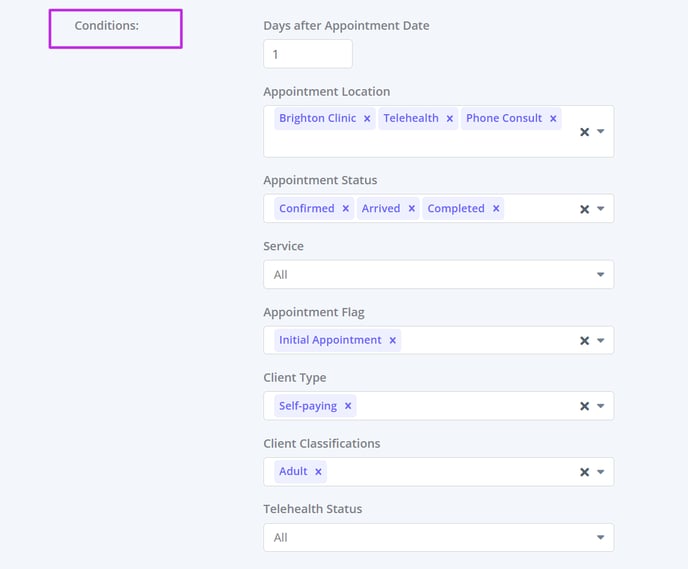Image resolution: width=688 pixels, height=569 pixels.
Task: Remove the Arrived status tag
Action: pos(412,208)
